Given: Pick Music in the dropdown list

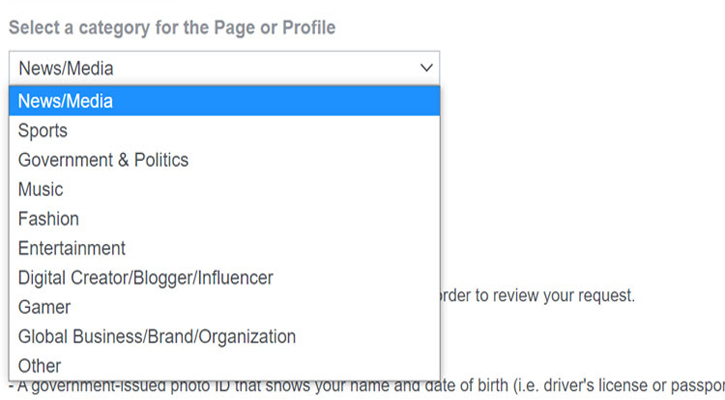Looking at the screenshot, I should 41,189.
